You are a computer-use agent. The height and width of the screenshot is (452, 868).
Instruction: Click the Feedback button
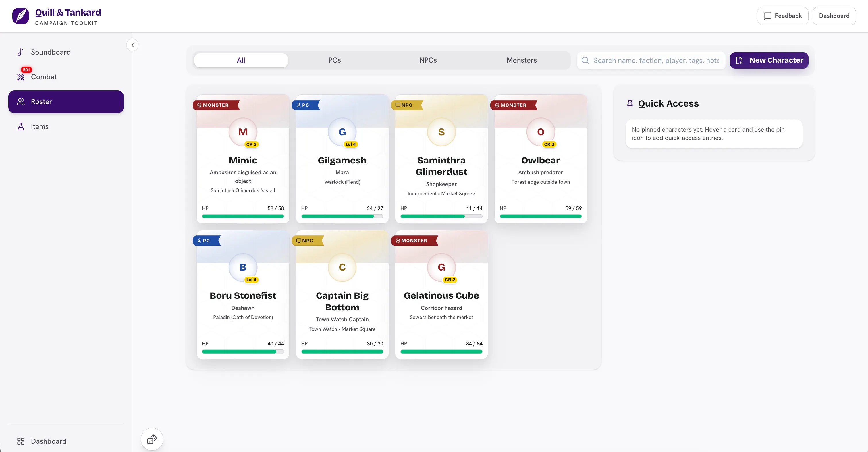pos(782,16)
